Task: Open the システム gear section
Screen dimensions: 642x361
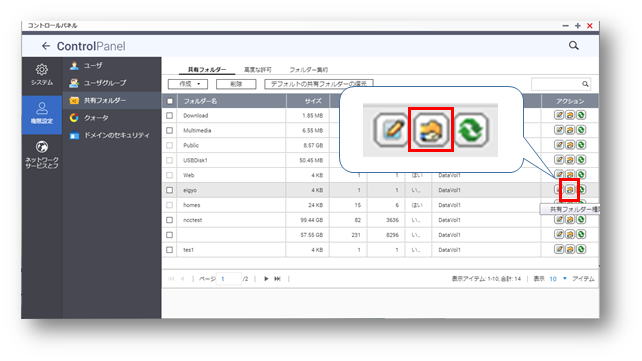Action: click(42, 74)
